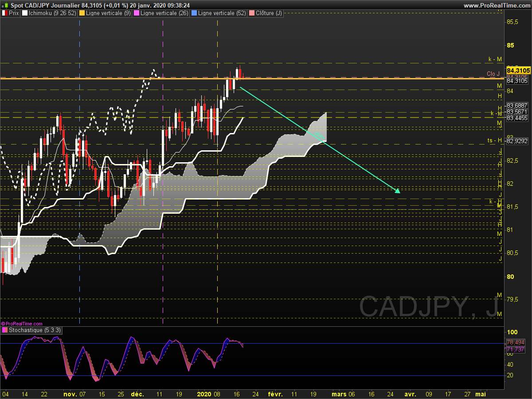
Task: Click the pink Clôture (J) swatch
Action: (x=252, y=13)
